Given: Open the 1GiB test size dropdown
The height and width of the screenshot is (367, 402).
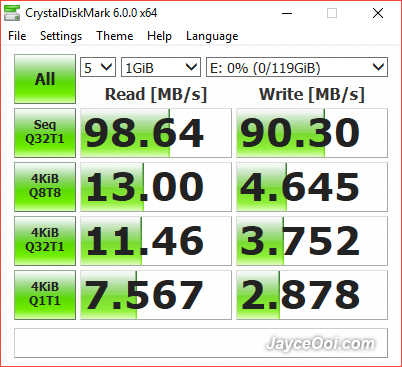Looking at the screenshot, I should pyautogui.click(x=161, y=67).
